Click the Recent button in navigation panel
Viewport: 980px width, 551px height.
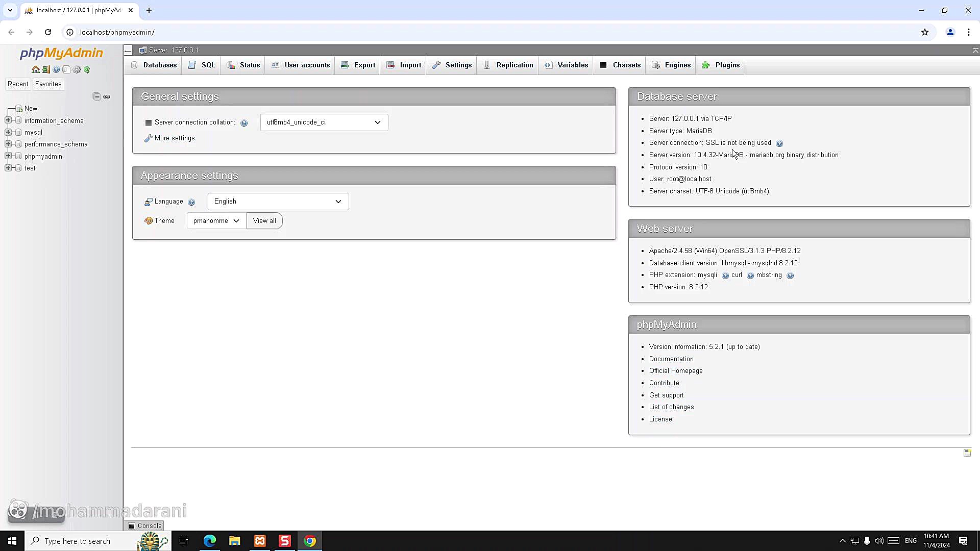(18, 84)
